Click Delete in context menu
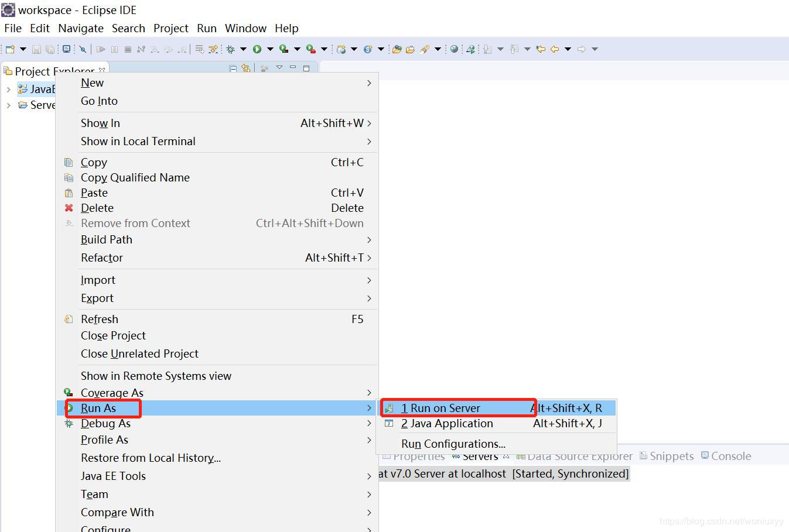 pyautogui.click(x=217, y=208)
